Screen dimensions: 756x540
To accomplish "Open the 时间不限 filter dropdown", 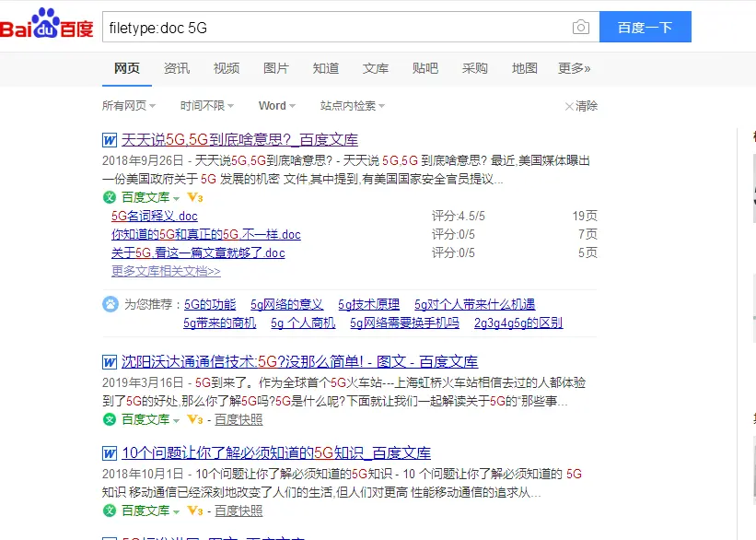I will pyautogui.click(x=207, y=106).
